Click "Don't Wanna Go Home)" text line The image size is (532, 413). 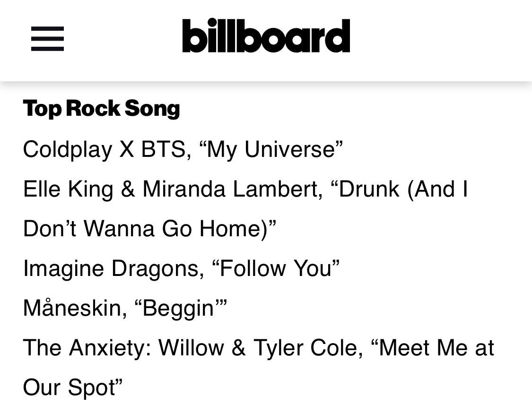click(149, 229)
